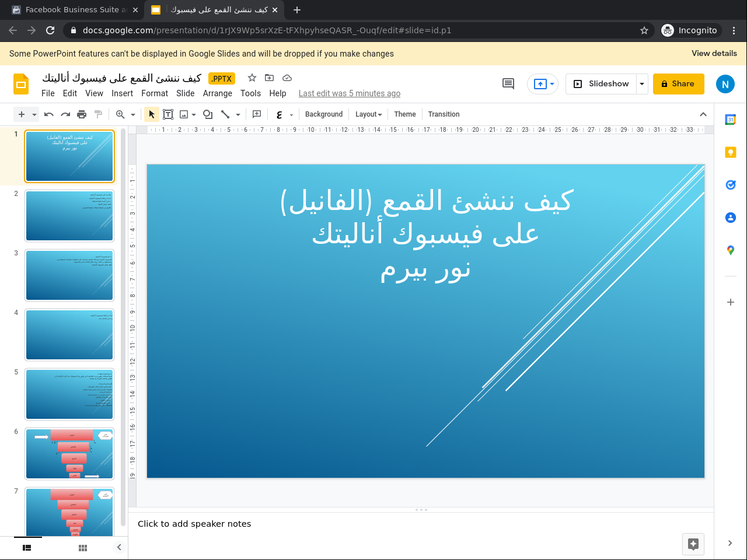Open the Arrange menu
Screen dimensions: 747x560
[x=218, y=93]
